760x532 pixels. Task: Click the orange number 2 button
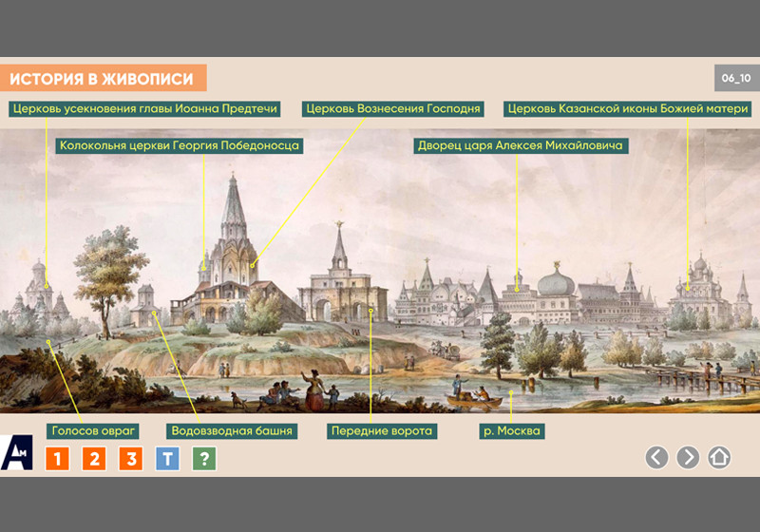(x=94, y=460)
